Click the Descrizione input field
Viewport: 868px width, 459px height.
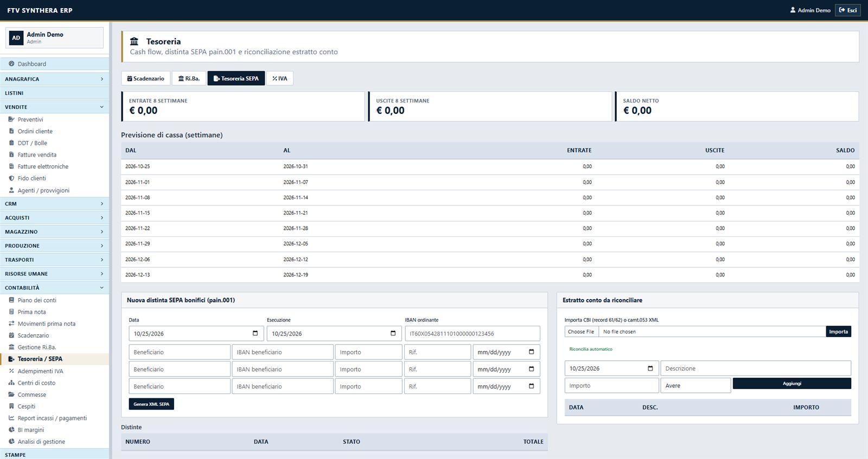tap(756, 369)
